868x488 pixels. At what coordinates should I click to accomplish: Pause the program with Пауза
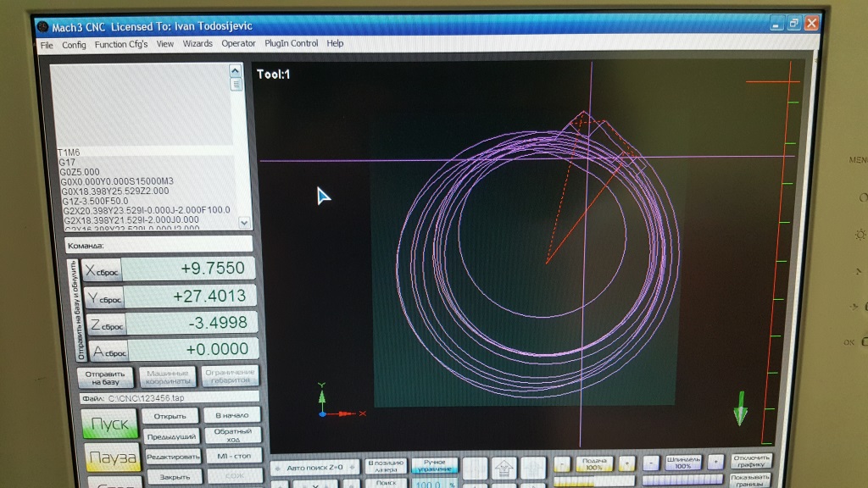tap(113, 457)
